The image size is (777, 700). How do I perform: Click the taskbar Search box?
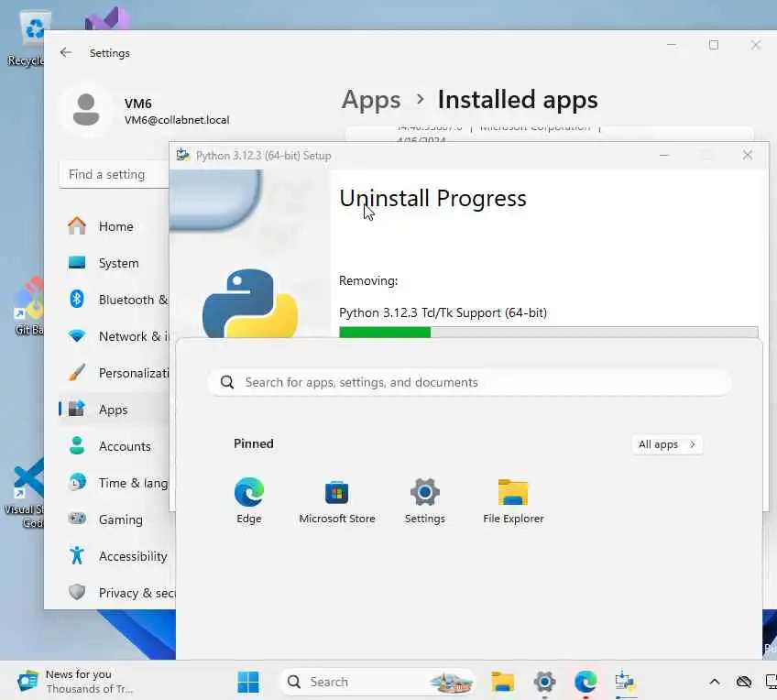click(378, 682)
